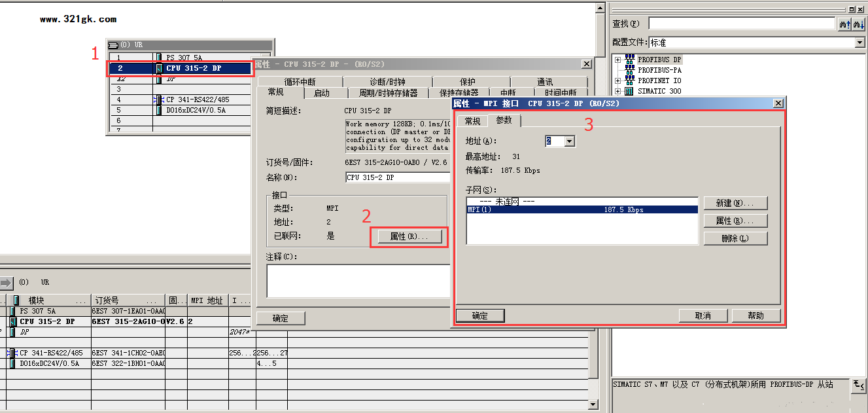Expand the SIMATIC 300 catalog node
Screen dimensions: 868x413
pos(618,91)
